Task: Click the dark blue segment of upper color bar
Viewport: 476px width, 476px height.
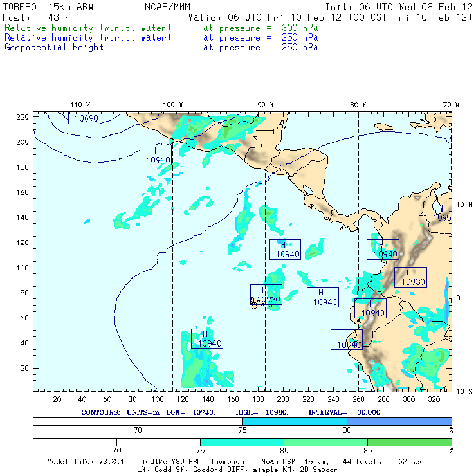Action: (x=399, y=421)
